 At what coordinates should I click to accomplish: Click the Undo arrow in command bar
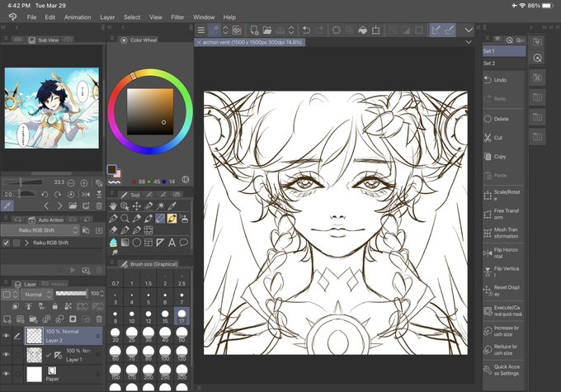[x=306, y=30]
